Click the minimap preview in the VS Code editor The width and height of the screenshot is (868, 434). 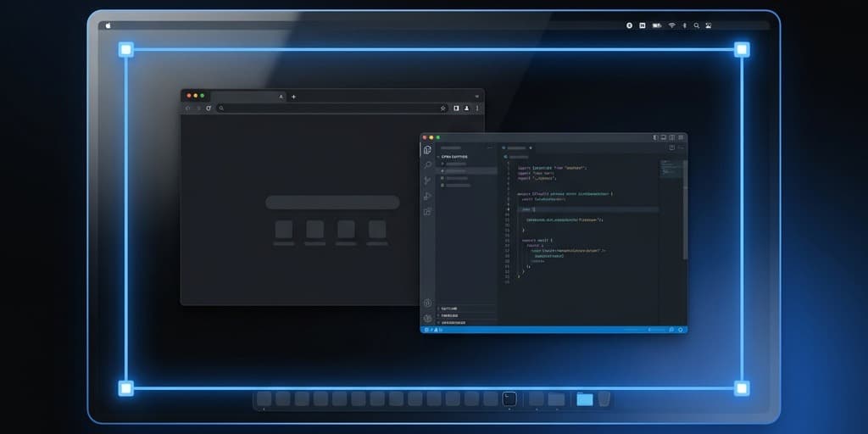click(x=671, y=169)
